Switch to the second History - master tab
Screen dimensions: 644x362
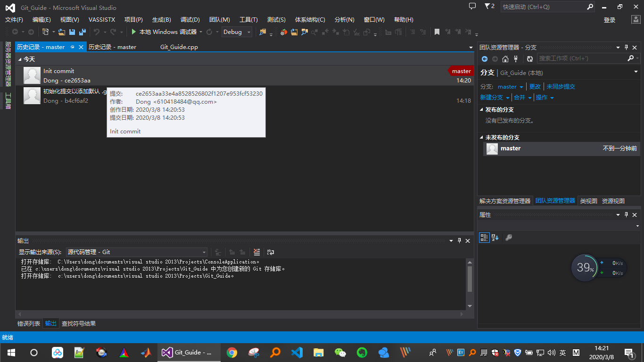113,47
